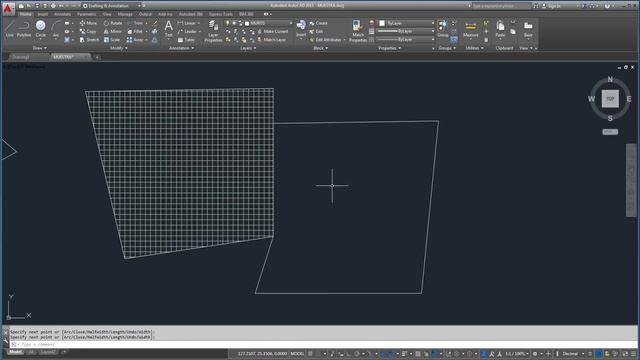Click the Paste clipboard tool
Screen dimensions: 640x360
click(x=500, y=29)
